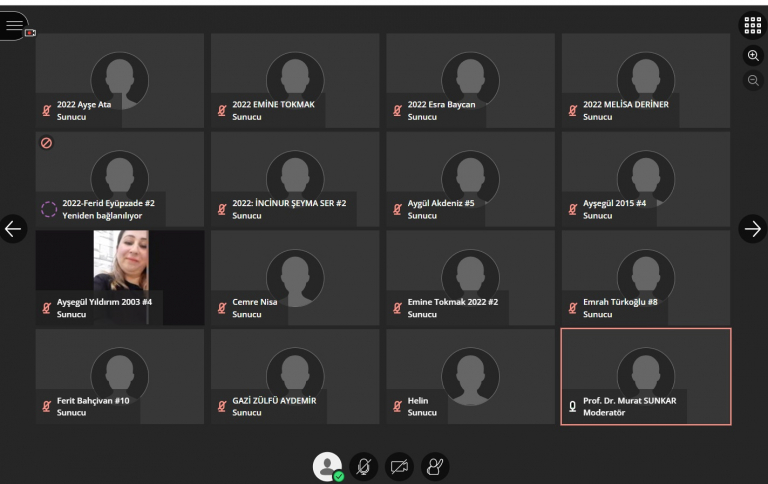Image resolution: width=768 pixels, height=484 pixels.
Task: Select Emrah Türkoğlu #8 tile
Action: 646,278
